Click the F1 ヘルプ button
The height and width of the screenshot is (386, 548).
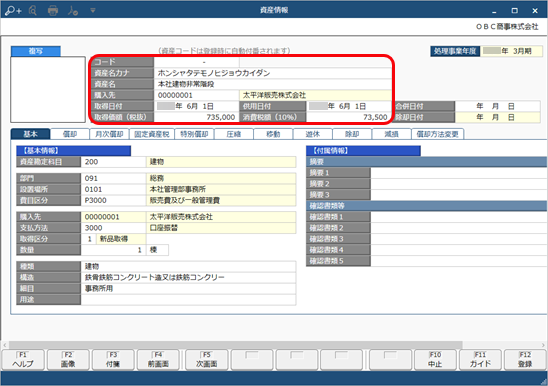tap(23, 359)
